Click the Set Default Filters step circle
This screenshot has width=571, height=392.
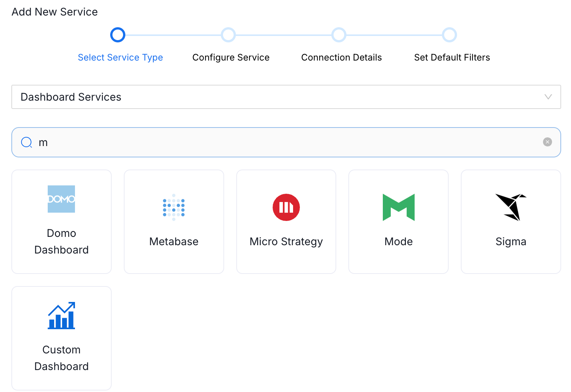point(449,35)
